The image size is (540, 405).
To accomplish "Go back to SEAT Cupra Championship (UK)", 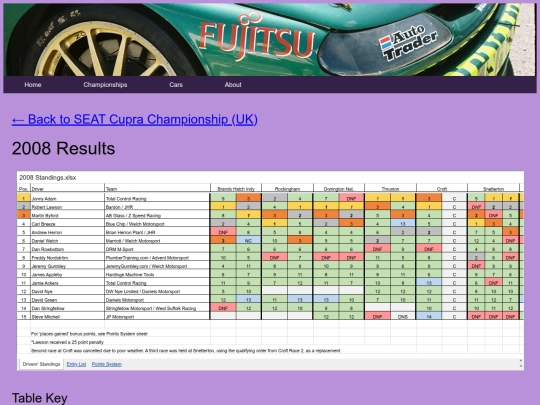I will tap(135, 120).
